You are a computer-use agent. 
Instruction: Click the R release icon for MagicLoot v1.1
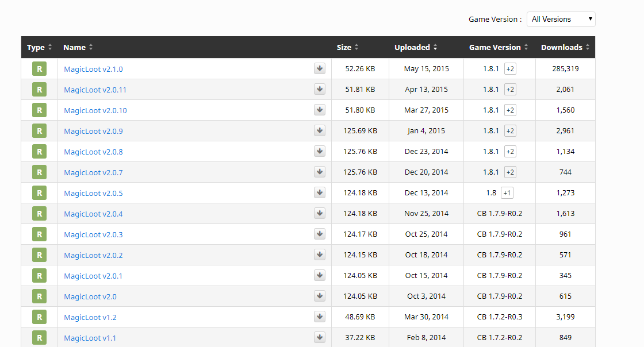(x=39, y=338)
